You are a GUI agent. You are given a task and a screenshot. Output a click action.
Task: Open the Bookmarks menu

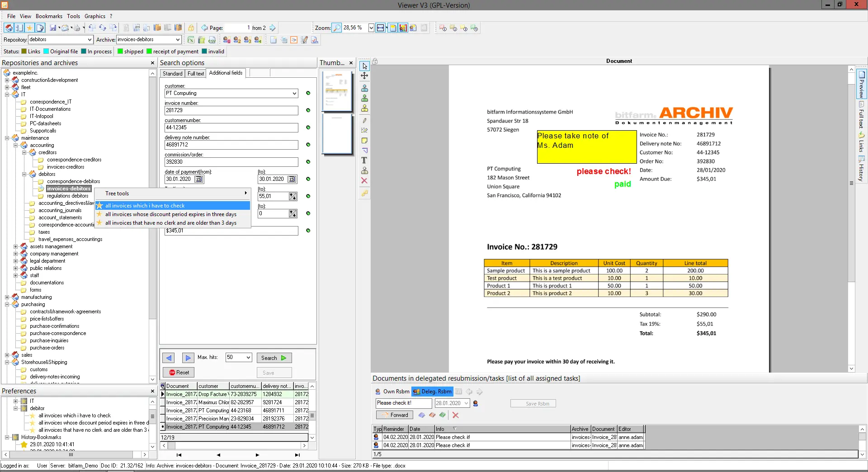point(49,16)
